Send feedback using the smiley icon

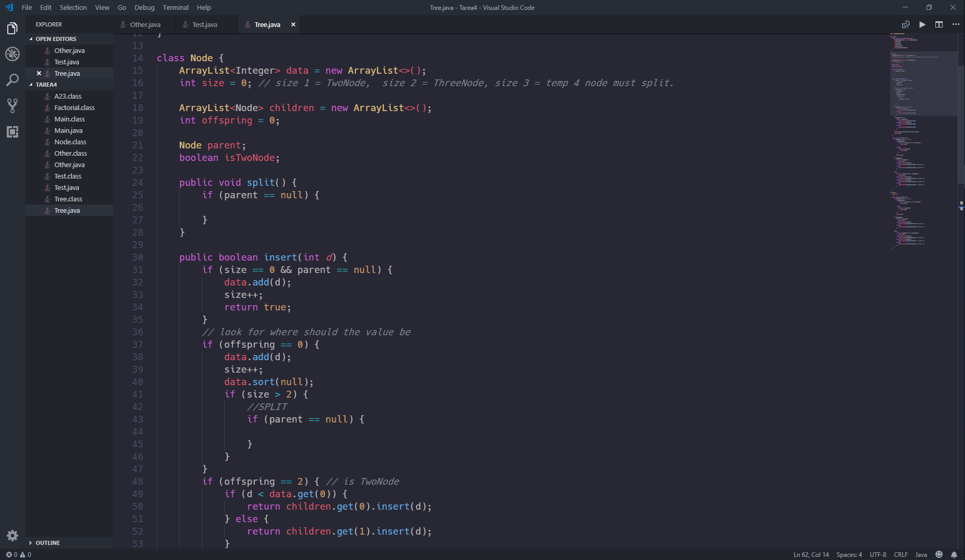tap(939, 554)
